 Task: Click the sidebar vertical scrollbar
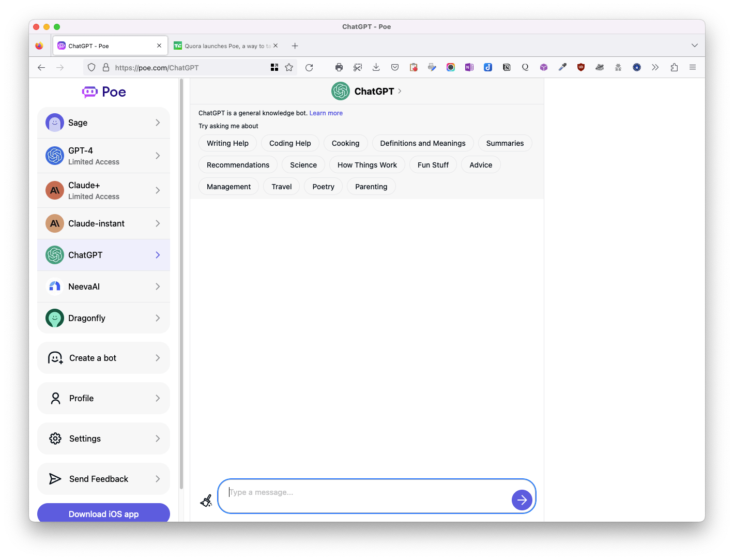point(181,284)
